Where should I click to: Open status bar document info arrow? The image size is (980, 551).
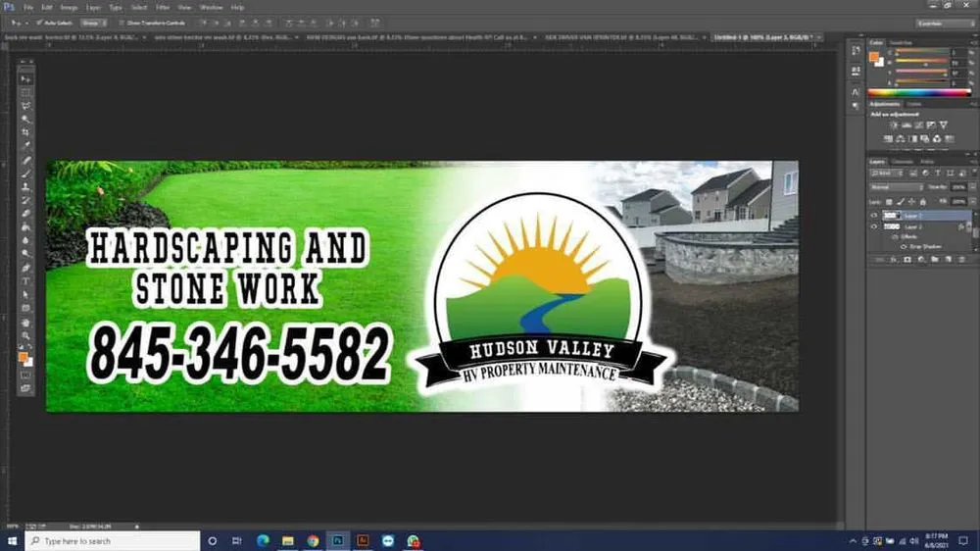pyautogui.click(x=137, y=526)
